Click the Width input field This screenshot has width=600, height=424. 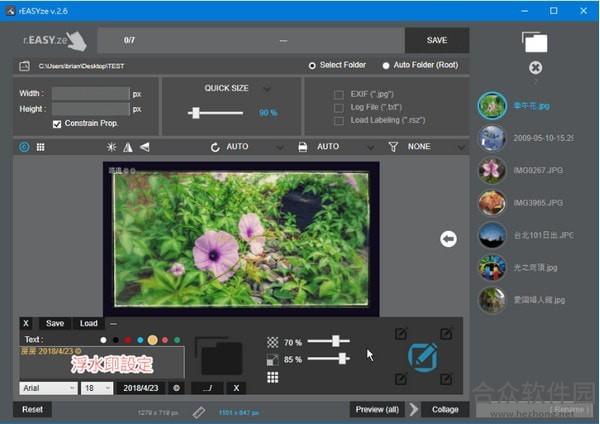tap(91, 93)
